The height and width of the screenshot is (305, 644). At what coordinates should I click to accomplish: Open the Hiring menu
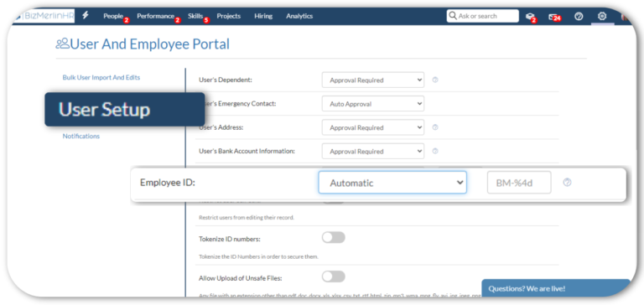263,16
